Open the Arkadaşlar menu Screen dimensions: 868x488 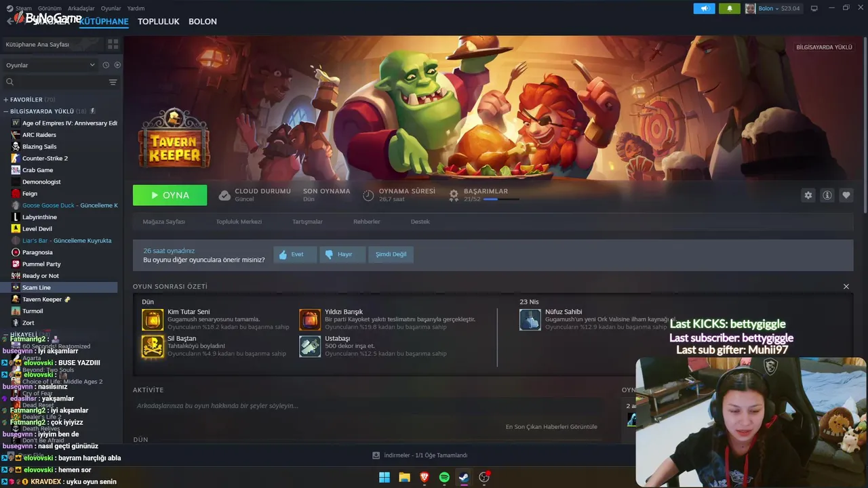pyautogui.click(x=81, y=8)
